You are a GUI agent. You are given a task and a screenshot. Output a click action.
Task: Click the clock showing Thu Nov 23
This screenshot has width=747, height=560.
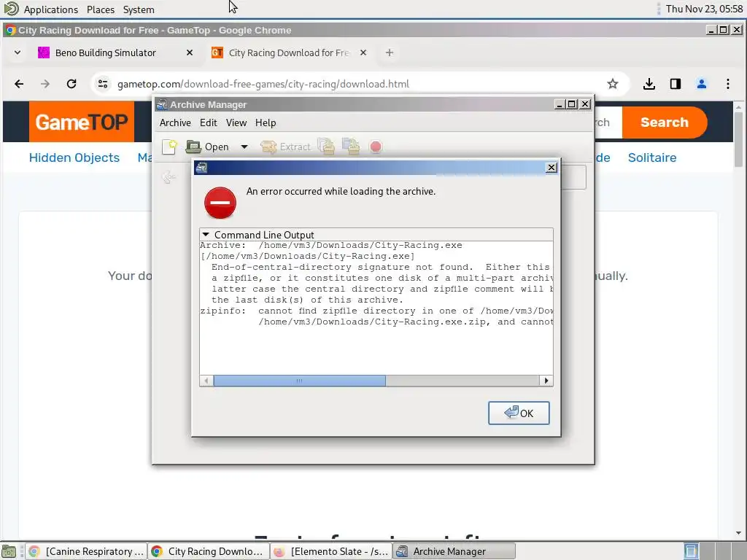click(x=704, y=9)
